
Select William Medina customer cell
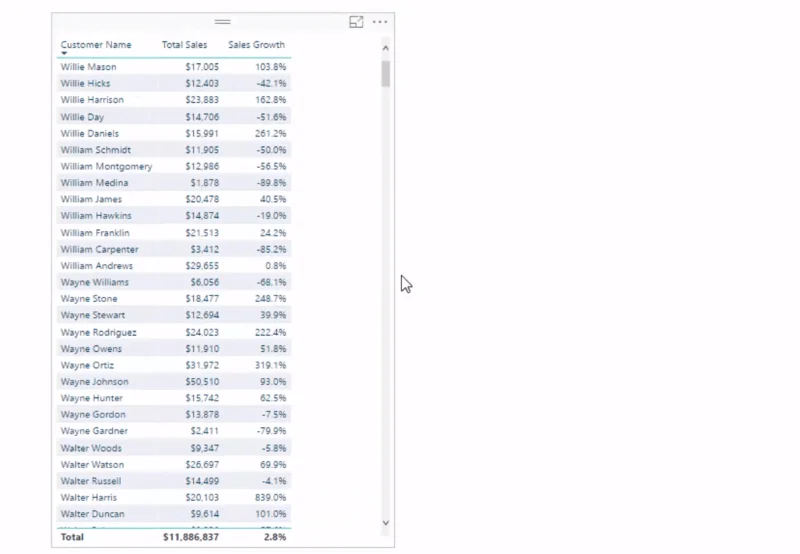tap(94, 183)
